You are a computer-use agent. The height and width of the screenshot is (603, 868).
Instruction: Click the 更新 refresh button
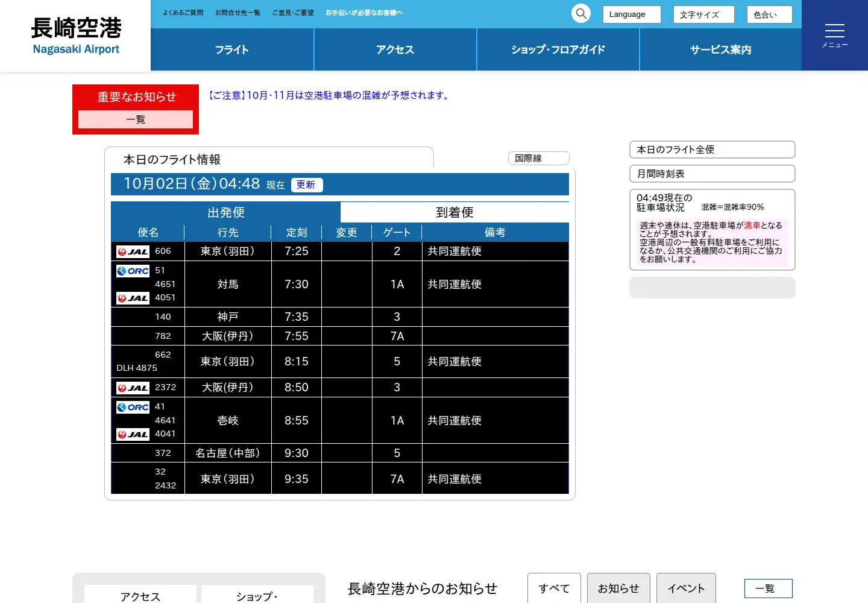(307, 185)
